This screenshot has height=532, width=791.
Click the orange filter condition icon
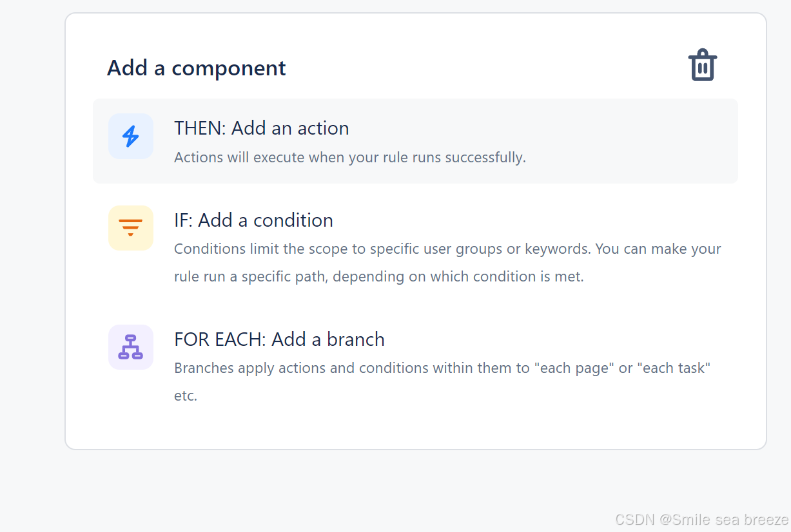pos(131,228)
